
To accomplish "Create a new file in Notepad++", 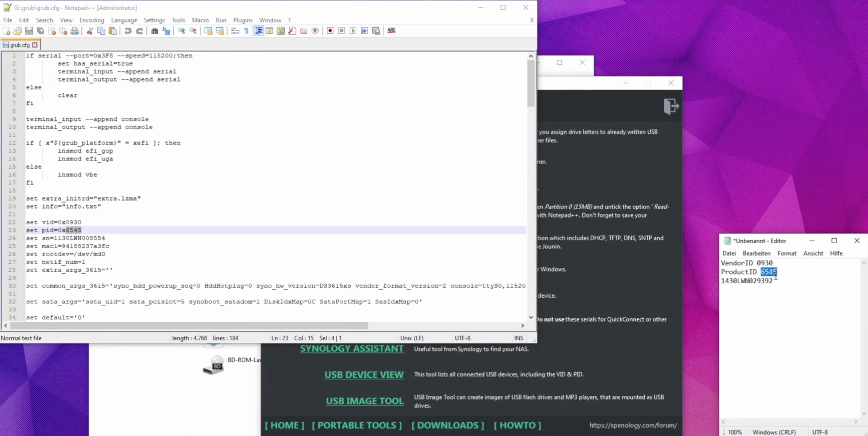I will tap(6, 31).
